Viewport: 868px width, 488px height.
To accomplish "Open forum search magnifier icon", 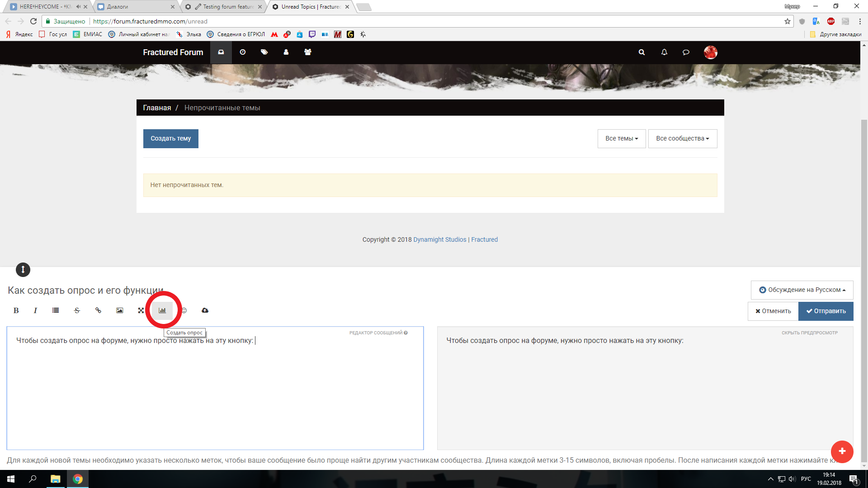I will (642, 52).
